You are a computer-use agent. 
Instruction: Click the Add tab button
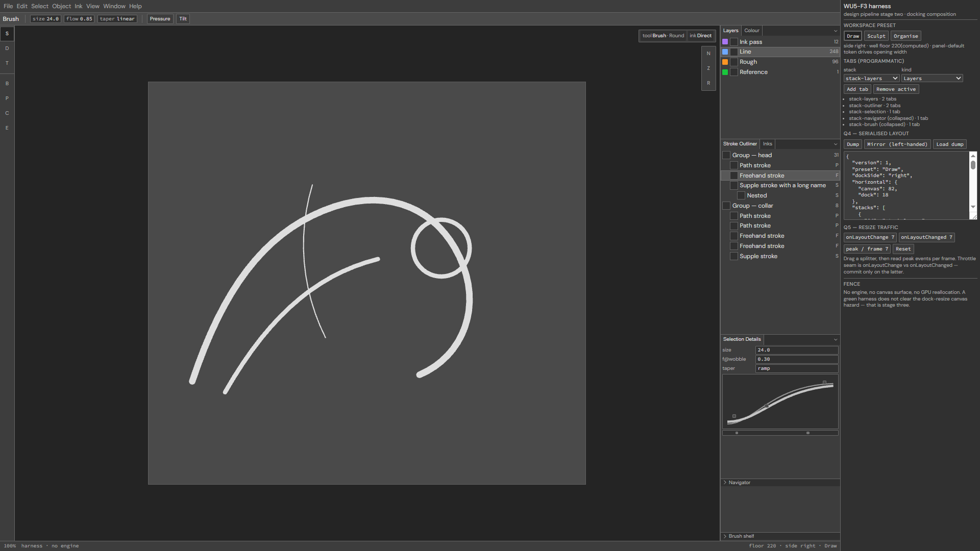857,89
